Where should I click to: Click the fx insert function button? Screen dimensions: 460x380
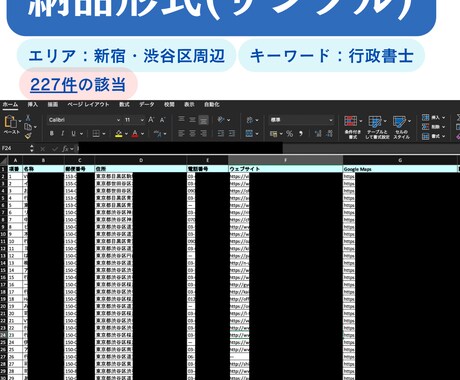coord(65,149)
